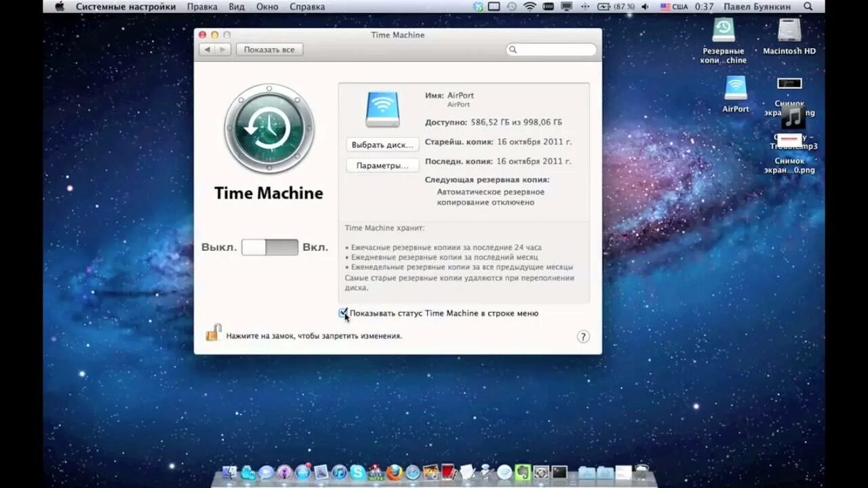This screenshot has height=488, width=868.
Task: Click the Выбрать диск… button
Action: [x=382, y=144]
